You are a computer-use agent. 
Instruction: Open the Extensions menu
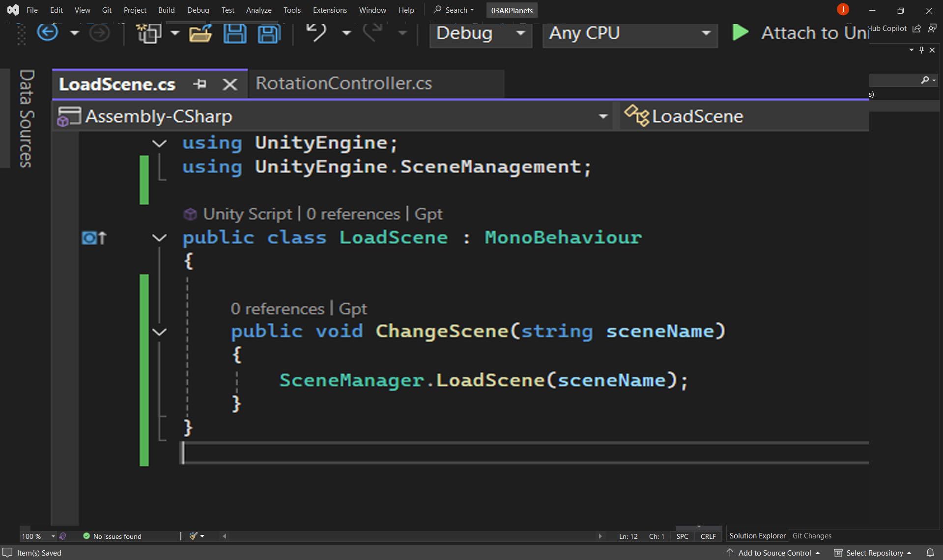[x=329, y=10]
